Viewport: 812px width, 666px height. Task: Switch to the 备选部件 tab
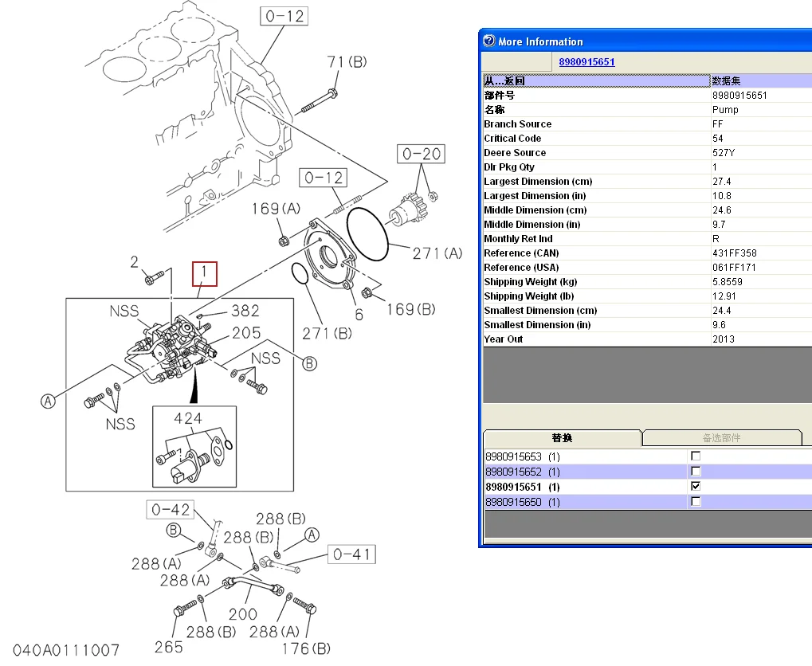[x=721, y=438]
